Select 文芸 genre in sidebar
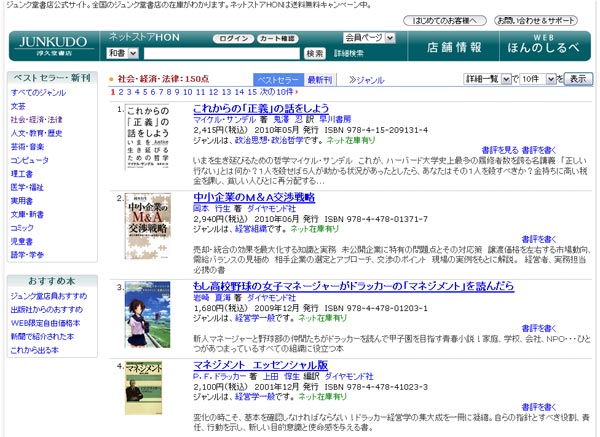Viewport: 600px width, 437px height. [18, 106]
